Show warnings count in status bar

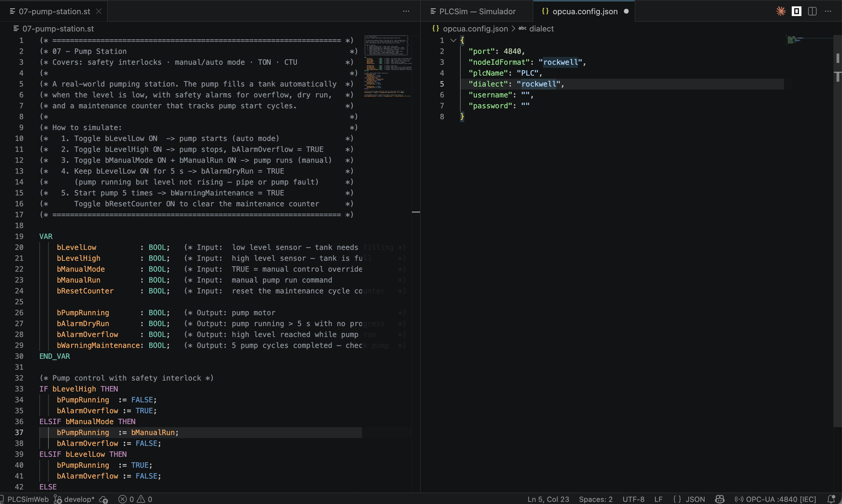pos(144,499)
